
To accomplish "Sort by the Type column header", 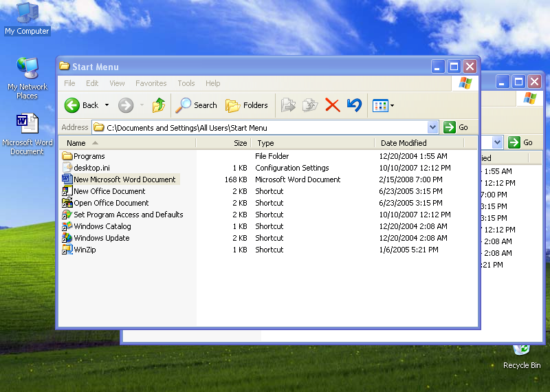I will (313, 143).
